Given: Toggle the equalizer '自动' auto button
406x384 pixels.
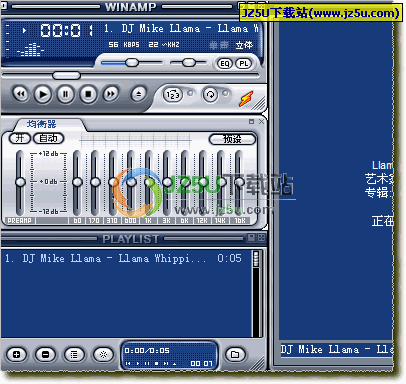Looking at the screenshot, I should click(x=49, y=138).
